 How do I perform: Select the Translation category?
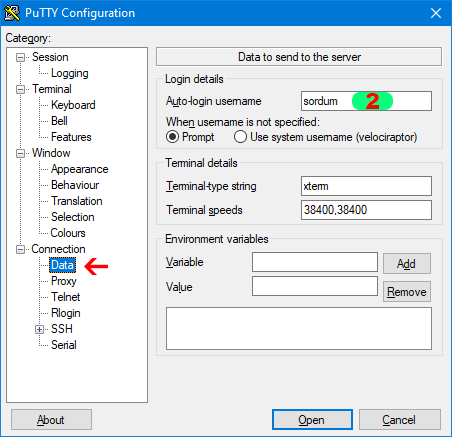coord(77,201)
